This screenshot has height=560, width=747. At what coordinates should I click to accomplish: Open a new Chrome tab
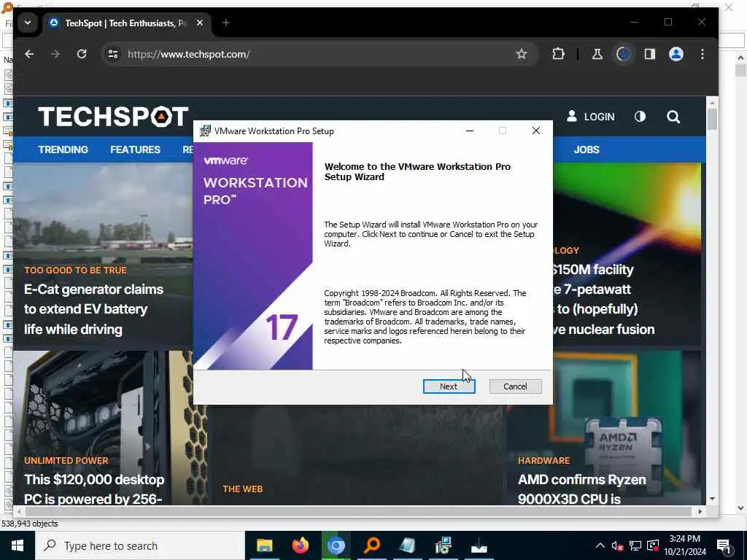[x=226, y=23]
